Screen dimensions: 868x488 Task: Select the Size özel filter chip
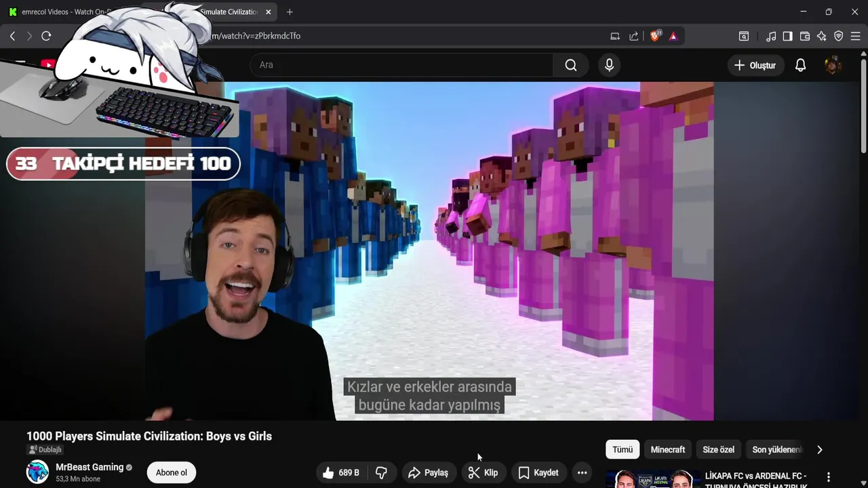click(719, 449)
